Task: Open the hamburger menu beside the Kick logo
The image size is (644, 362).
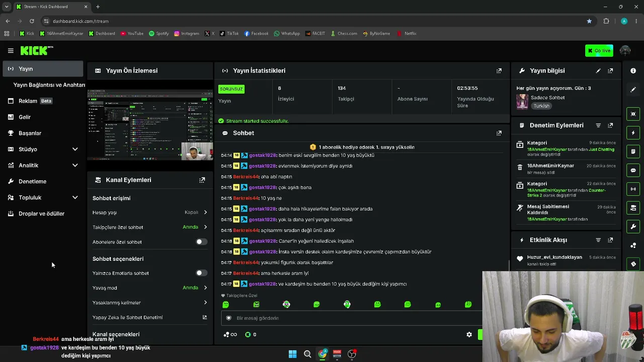Action: coord(11,51)
